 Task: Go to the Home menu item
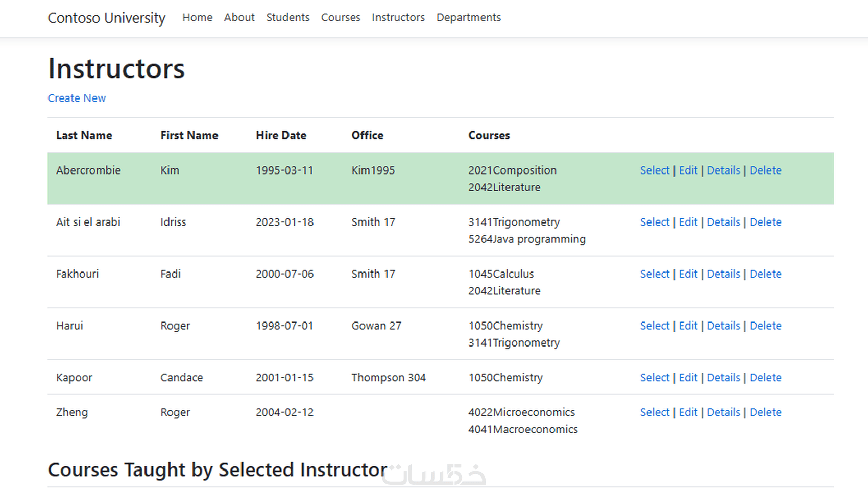[197, 17]
